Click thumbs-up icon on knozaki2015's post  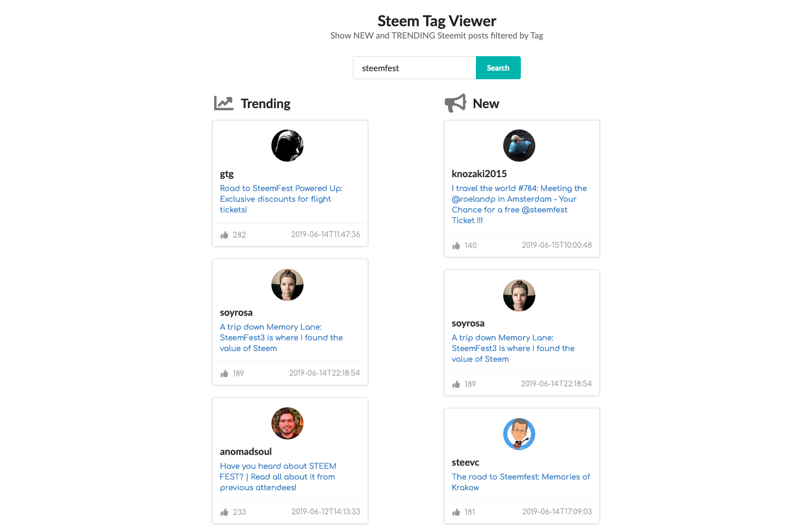pyautogui.click(x=456, y=246)
